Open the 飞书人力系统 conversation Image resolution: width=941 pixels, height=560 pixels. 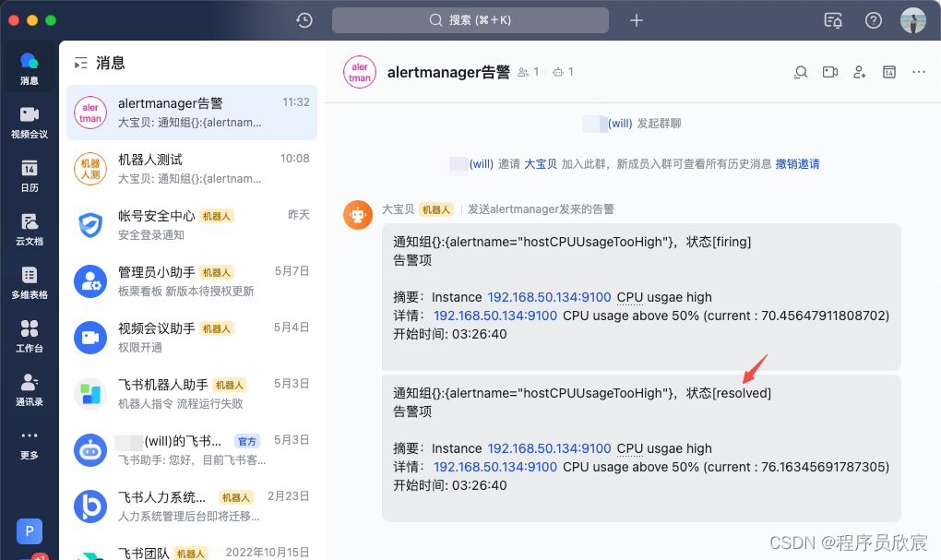click(x=192, y=506)
